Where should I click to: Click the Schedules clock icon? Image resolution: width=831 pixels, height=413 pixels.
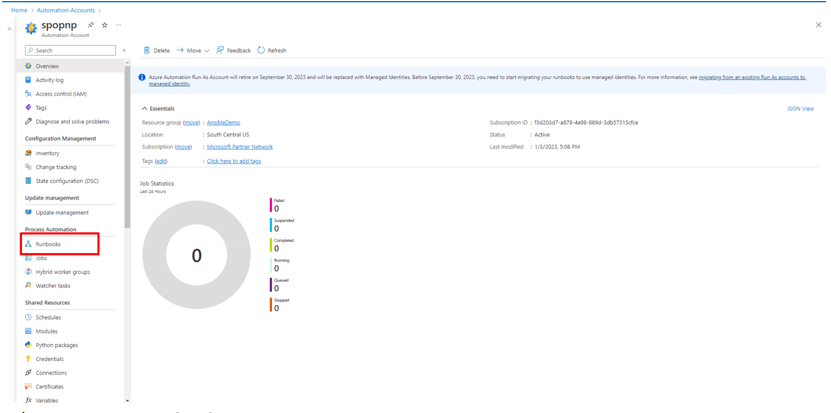[29, 318]
